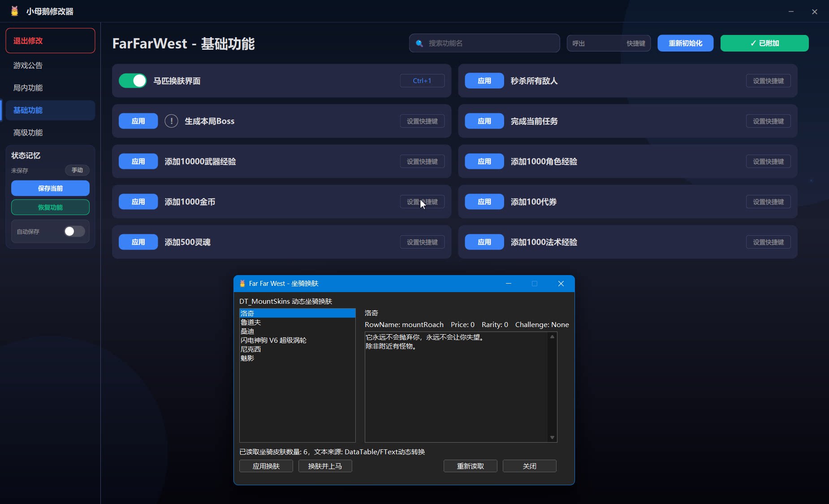Open 游戏公告 in the sidebar
Screen dimensions: 829x504
coord(50,65)
